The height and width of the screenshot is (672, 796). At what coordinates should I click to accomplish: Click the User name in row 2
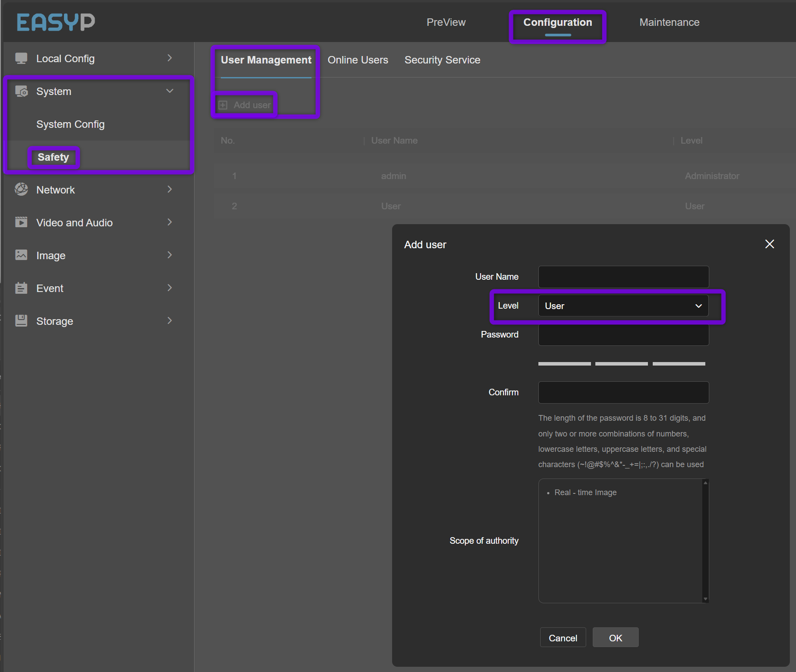click(x=391, y=206)
